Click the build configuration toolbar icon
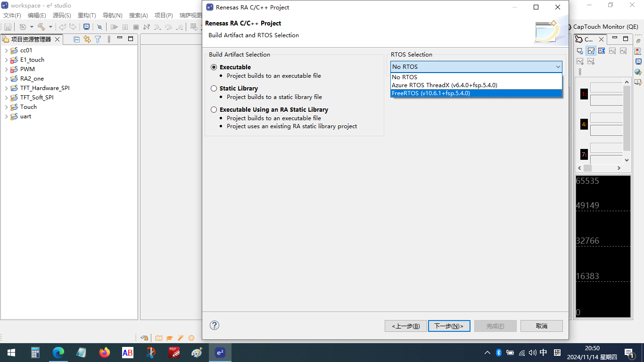 pos(23,27)
